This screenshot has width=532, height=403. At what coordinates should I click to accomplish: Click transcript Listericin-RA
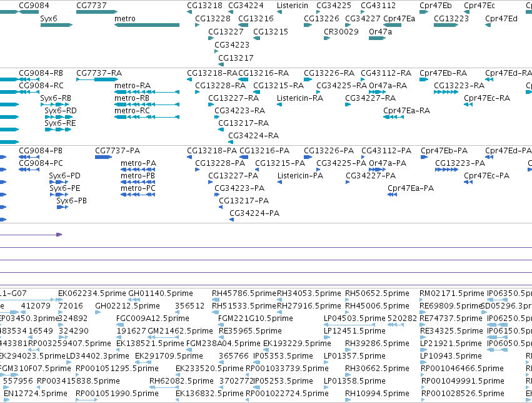[279, 105]
